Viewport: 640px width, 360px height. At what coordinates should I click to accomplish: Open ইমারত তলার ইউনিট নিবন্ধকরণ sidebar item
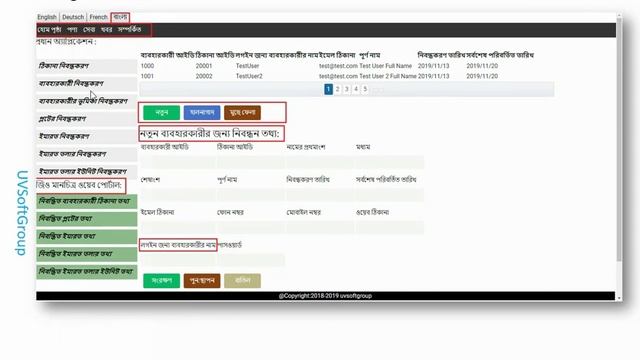tap(87, 171)
